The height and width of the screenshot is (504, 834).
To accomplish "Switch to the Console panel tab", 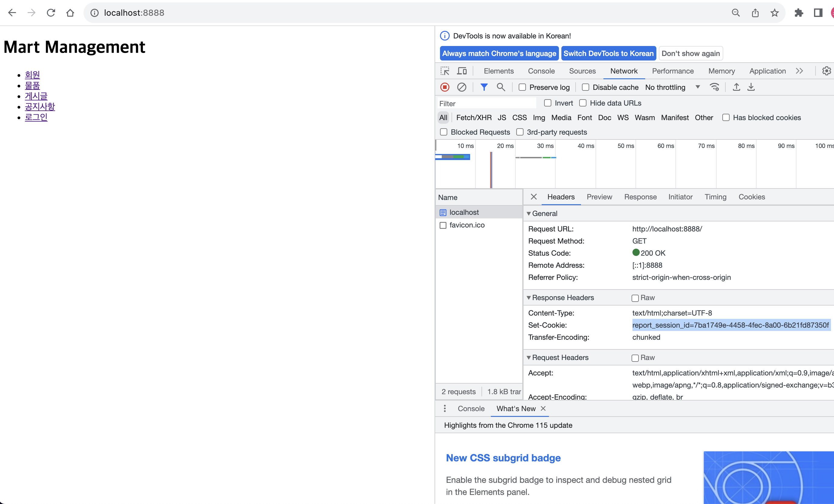I will 541,71.
